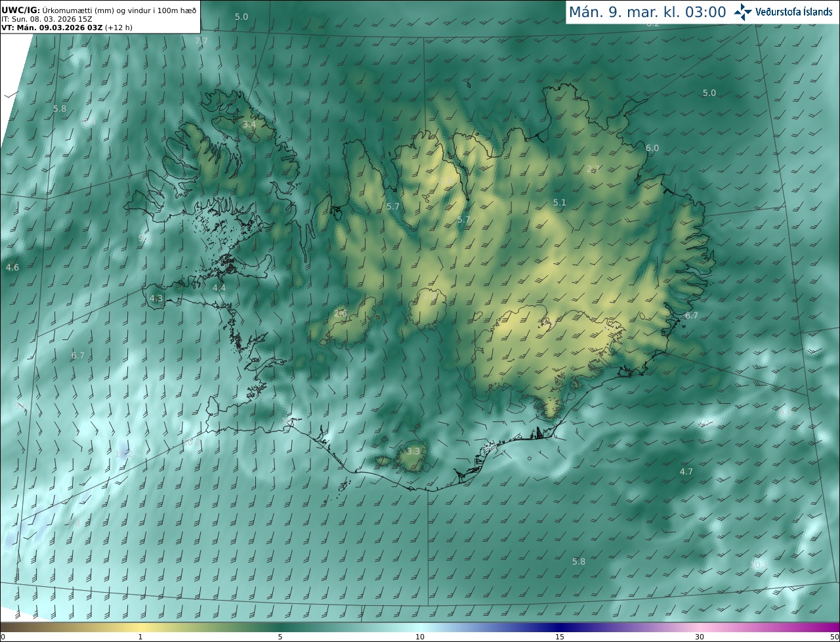
Task: Click the 4.6 value label on the map
Action: pyautogui.click(x=12, y=268)
